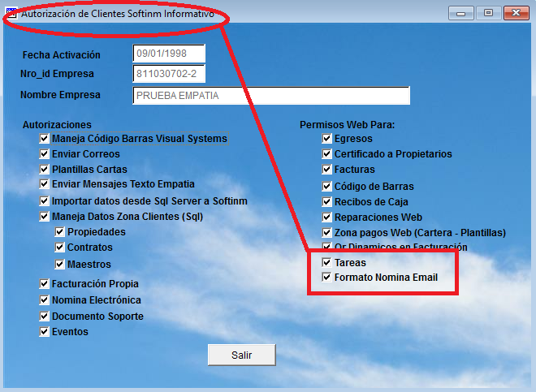Viewport: 536px width, 392px height.
Task: Click the Permisos Web Para: heading
Action: coord(348,125)
